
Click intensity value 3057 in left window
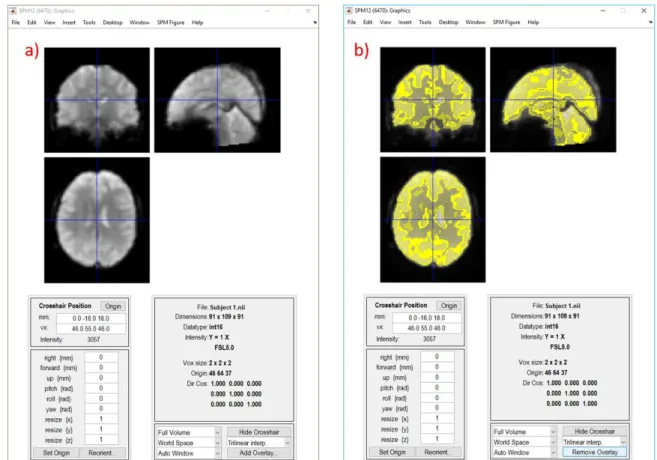(93, 339)
